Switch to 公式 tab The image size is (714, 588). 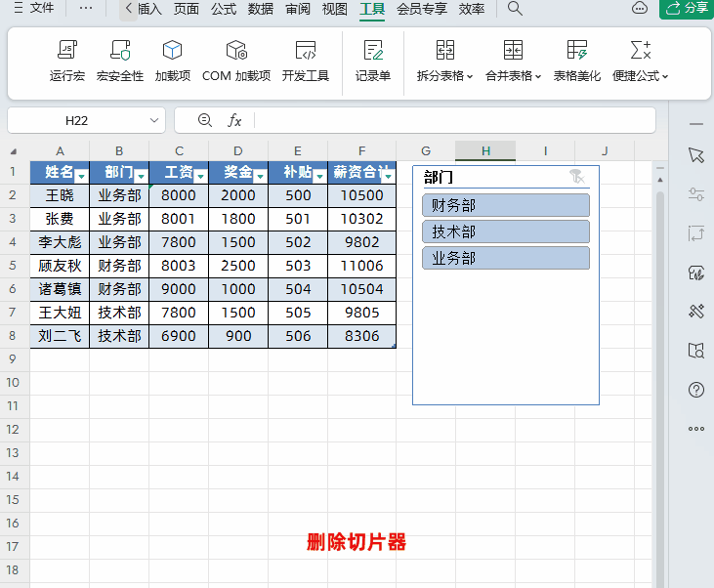(224, 9)
